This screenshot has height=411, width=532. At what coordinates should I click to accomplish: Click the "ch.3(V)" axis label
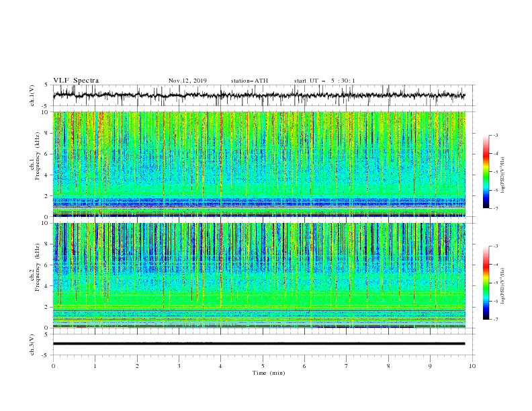click(32, 345)
